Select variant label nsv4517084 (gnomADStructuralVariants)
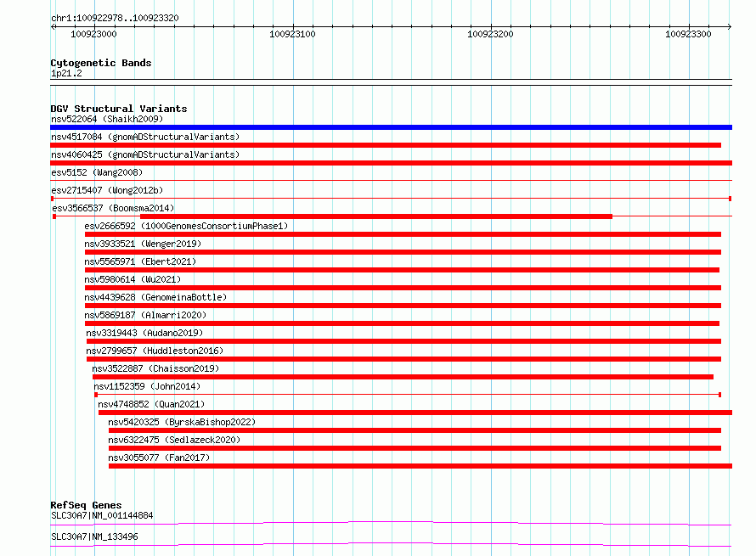 145,137
